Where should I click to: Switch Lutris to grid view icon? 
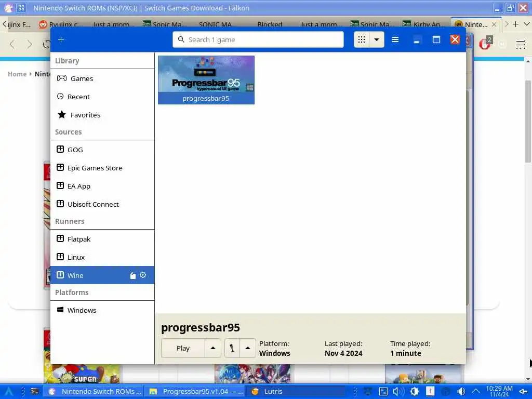362,39
